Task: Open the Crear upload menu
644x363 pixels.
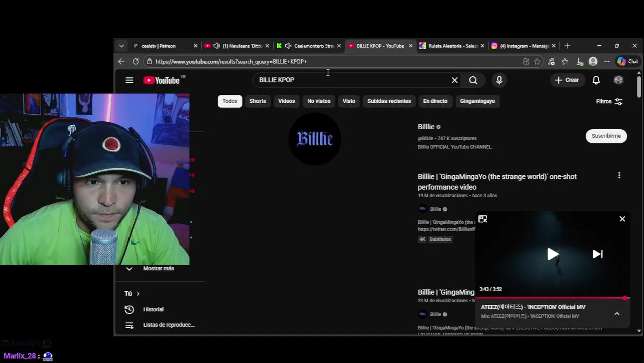Action: pyautogui.click(x=567, y=80)
